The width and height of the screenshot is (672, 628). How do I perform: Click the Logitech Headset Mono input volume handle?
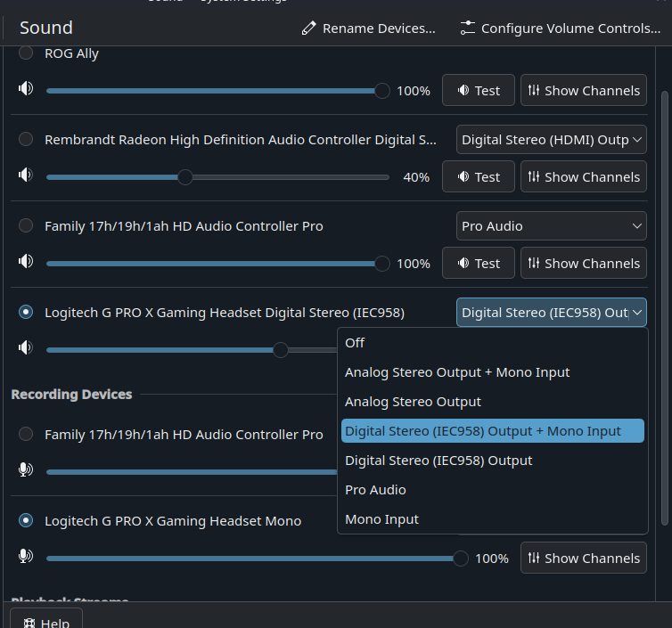[x=460, y=559]
